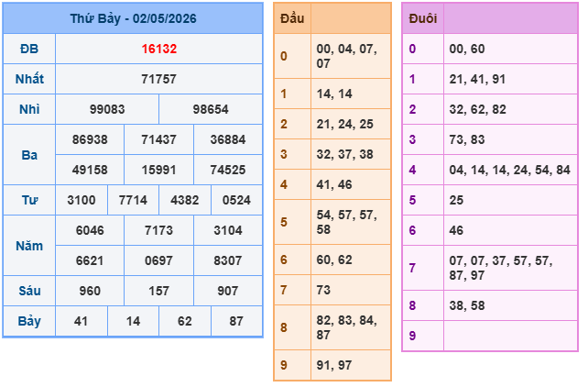Select sixth prize number 157
Image resolution: width=588 pixels, height=387 pixels.
159,291
